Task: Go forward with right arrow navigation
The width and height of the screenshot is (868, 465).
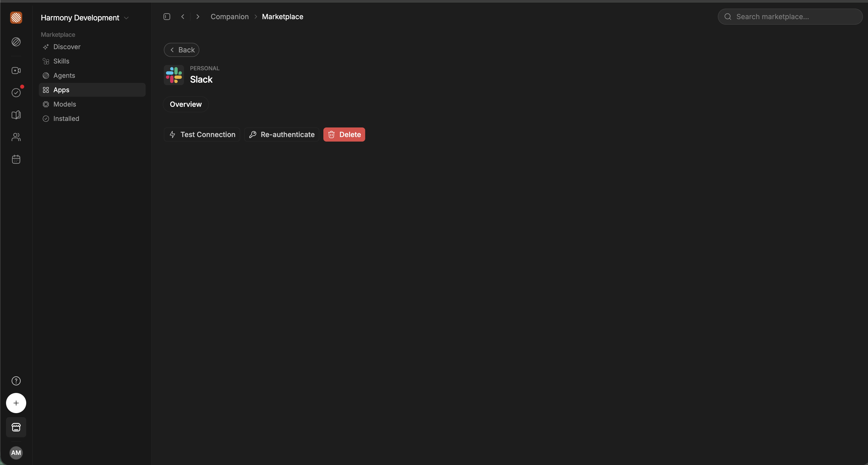Action: 198,16
